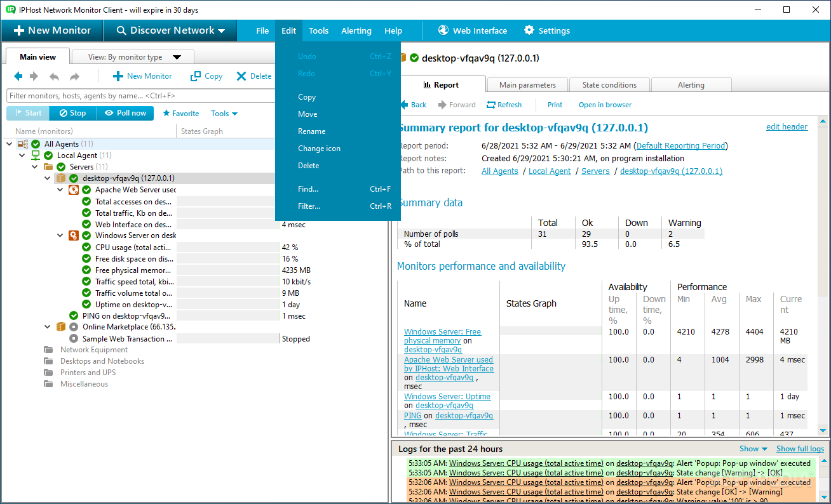
Task: Click the Favorite star button
Action: coord(180,114)
